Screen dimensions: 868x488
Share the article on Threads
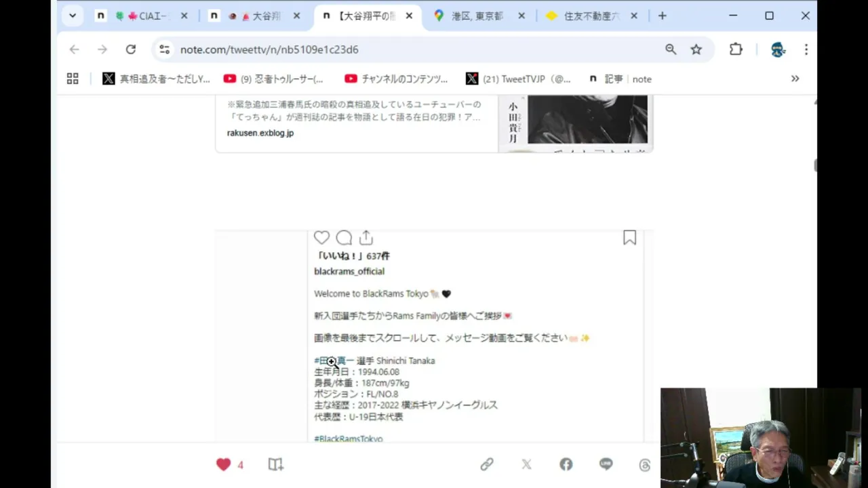point(645,464)
